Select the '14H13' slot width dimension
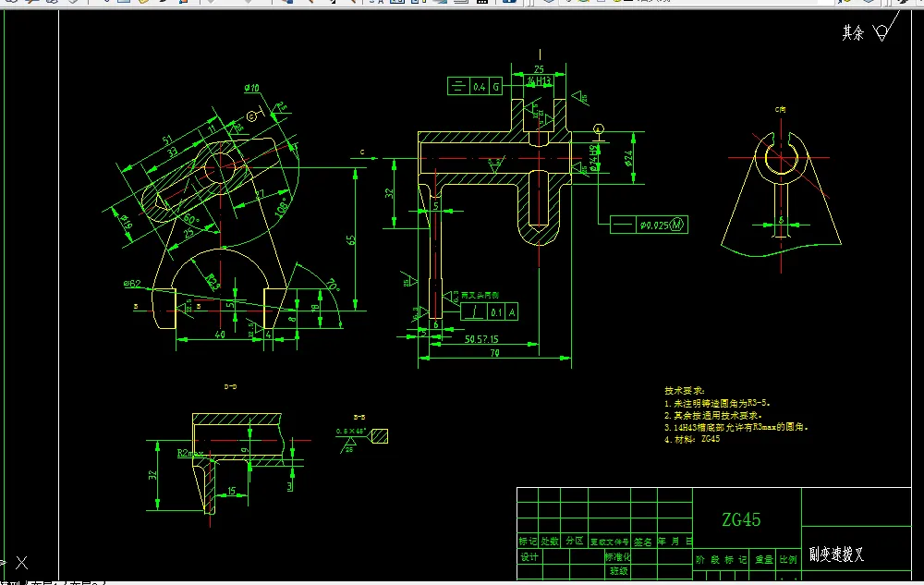Viewport: 924px width, 585px height. (x=539, y=80)
